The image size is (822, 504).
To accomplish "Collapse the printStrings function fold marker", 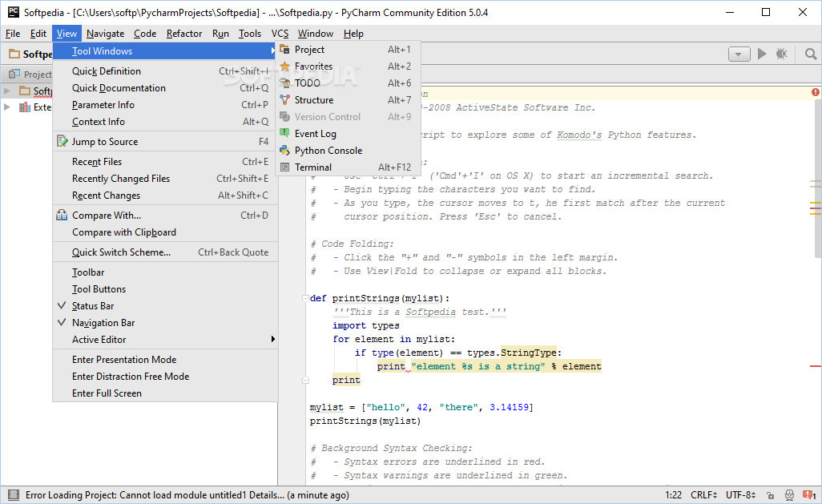I will (x=305, y=298).
